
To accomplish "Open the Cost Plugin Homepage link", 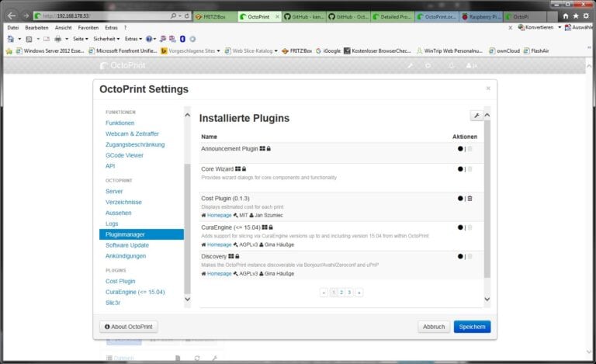I will pyautogui.click(x=219, y=216).
